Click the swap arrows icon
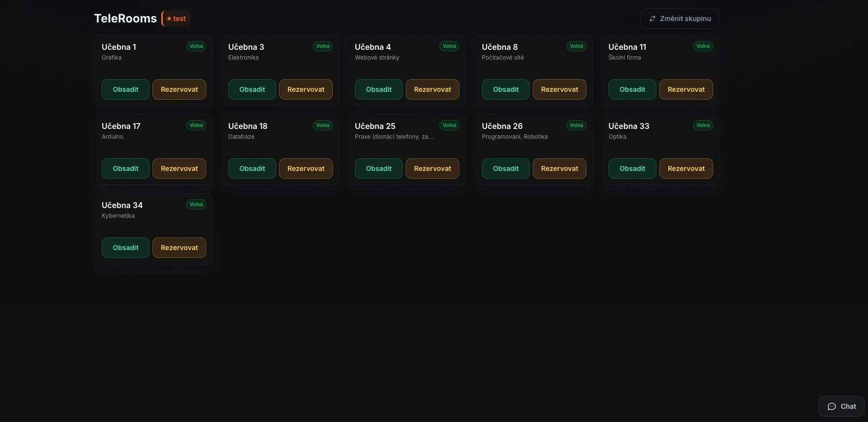The image size is (868, 422). tap(652, 19)
